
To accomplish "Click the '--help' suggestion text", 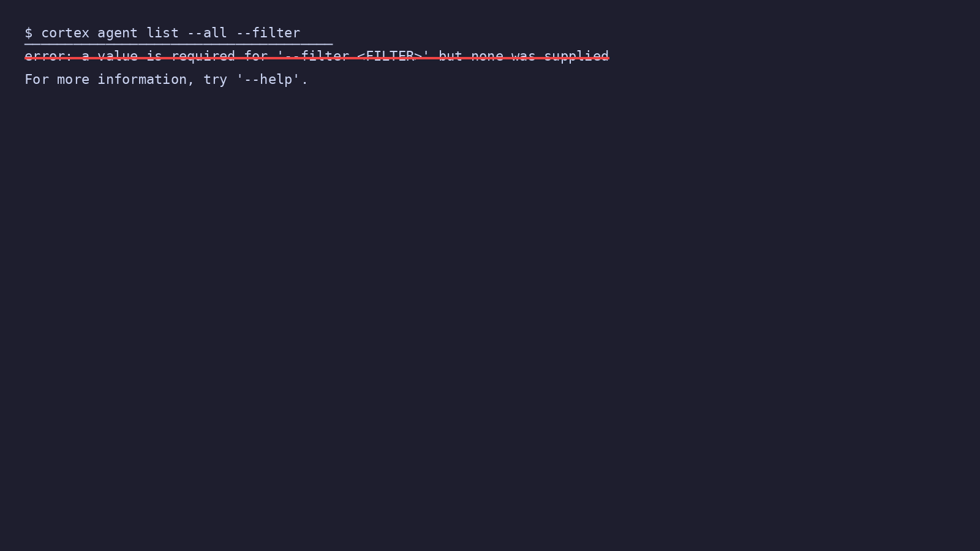I will click(268, 80).
